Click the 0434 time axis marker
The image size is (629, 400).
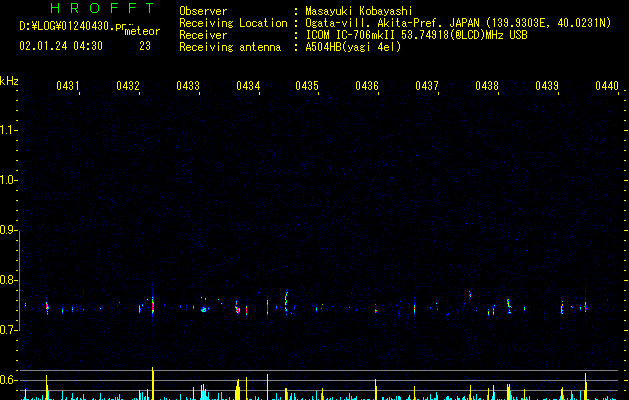[248, 85]
